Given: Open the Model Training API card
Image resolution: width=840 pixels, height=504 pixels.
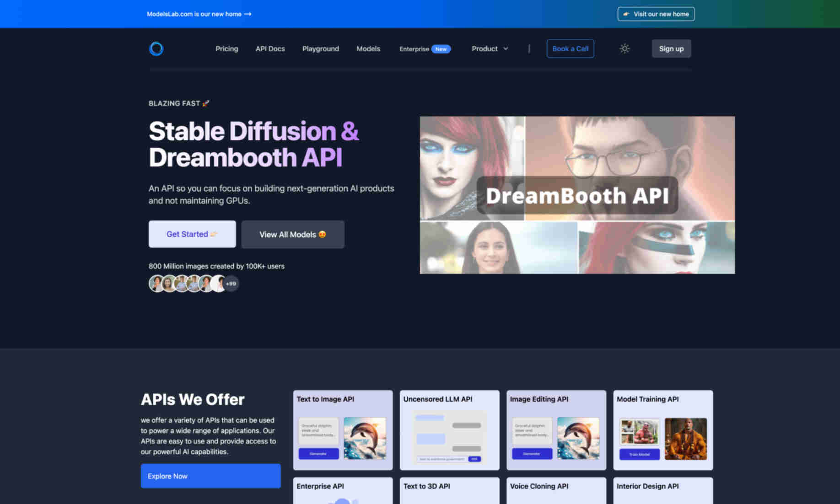Looking at the screenshot, I should [x=663, y=430].
